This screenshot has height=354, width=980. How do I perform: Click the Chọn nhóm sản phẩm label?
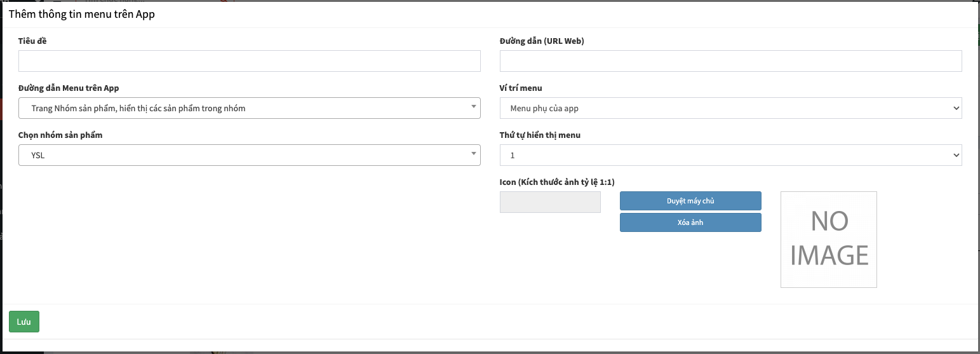pos(60,135)
